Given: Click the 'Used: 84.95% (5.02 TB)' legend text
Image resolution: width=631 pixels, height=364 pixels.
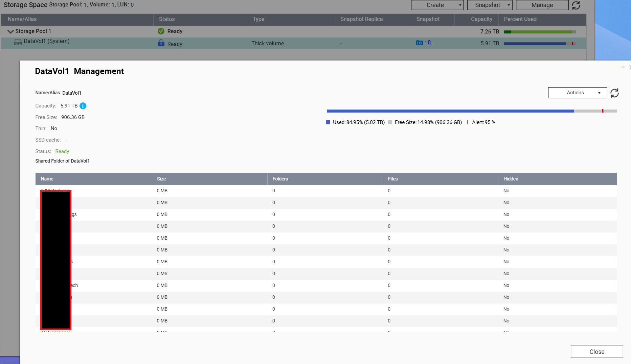Looking at the screenshot, I should (x=359, y=122).
